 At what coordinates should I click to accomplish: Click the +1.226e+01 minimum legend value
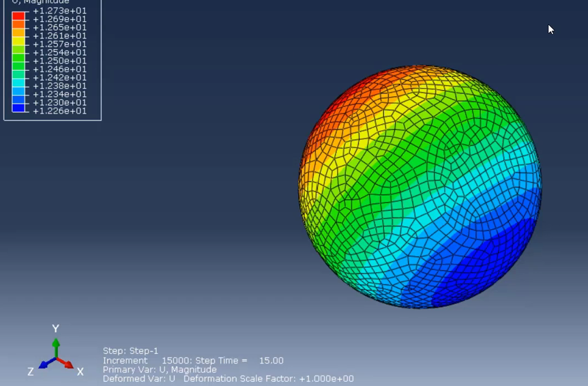pyautogui.click(x=59, y=111)
